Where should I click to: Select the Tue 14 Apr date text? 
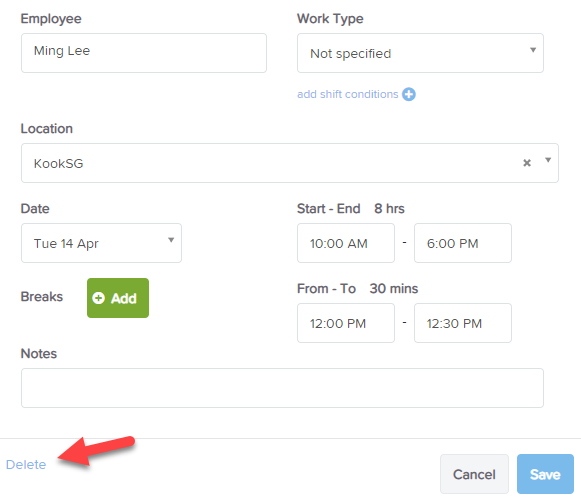[66, 243]
